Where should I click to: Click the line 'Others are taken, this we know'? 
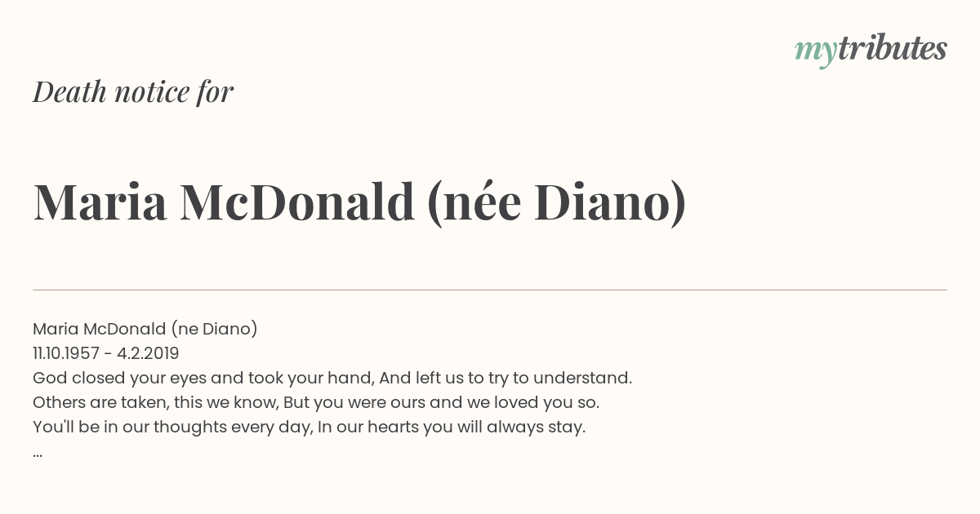point(316,402)
